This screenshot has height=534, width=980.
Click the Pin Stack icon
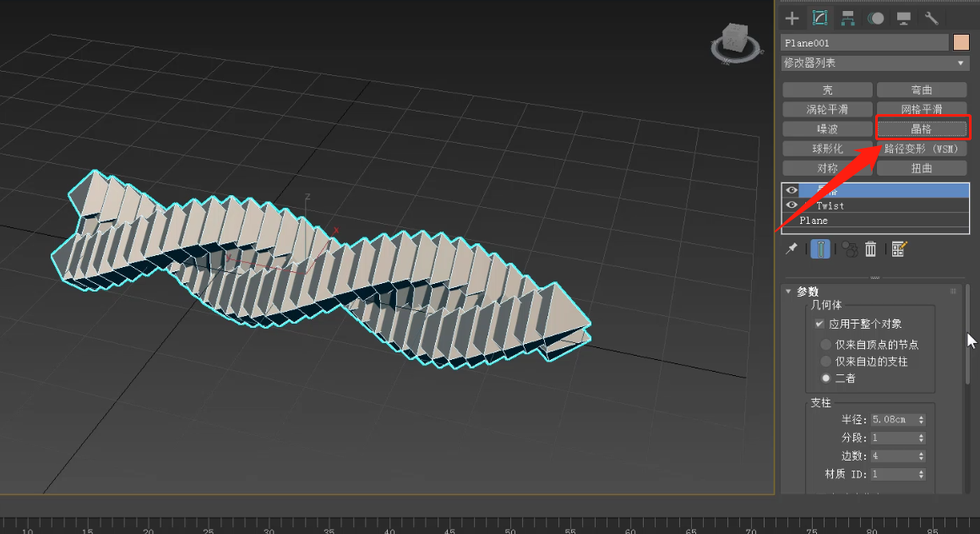pos(792,249)
